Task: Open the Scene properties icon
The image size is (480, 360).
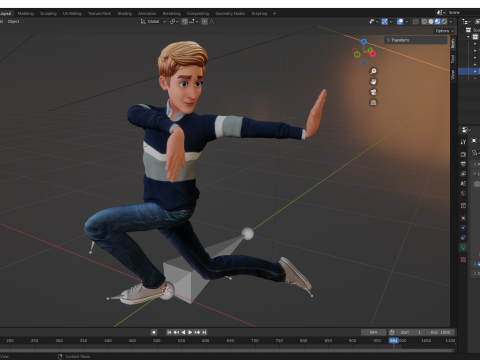Action: 463,183
